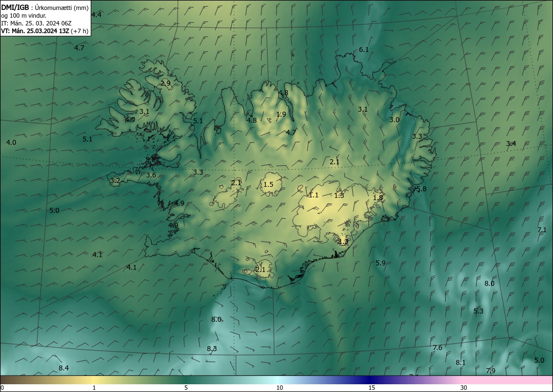Click the 3.4 value east of Iceland
Viewport: 553px width, 392px height.
511,143
